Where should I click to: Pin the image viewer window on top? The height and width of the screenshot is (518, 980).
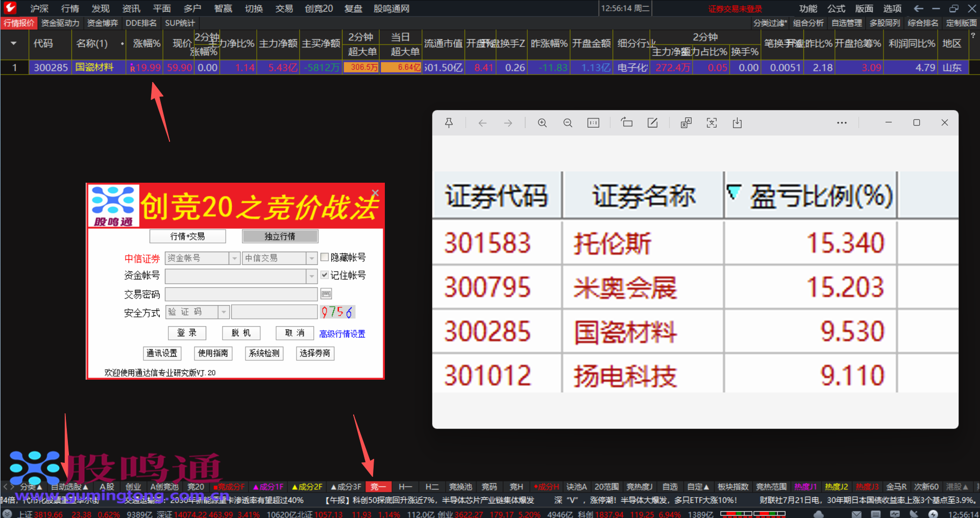pos(449,123)
